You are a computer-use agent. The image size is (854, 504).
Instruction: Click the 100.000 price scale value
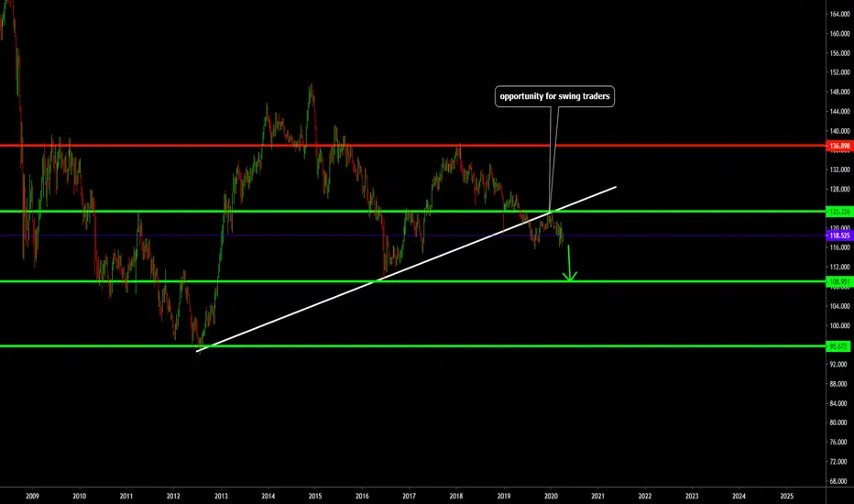(840, 325)
